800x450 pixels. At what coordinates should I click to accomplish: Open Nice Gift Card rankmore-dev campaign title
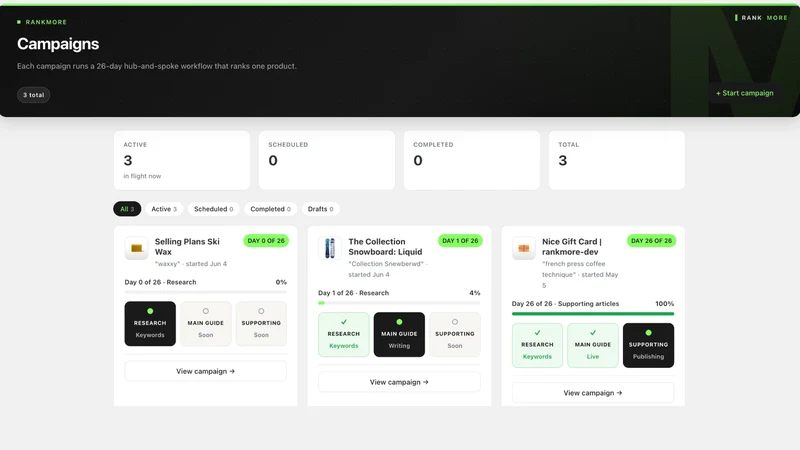[571, 246]
